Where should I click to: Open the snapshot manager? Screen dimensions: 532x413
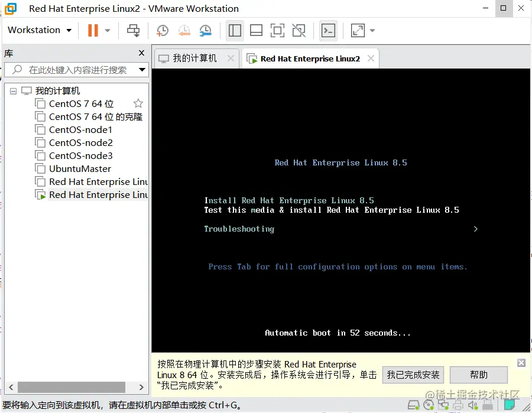(206, 30)
